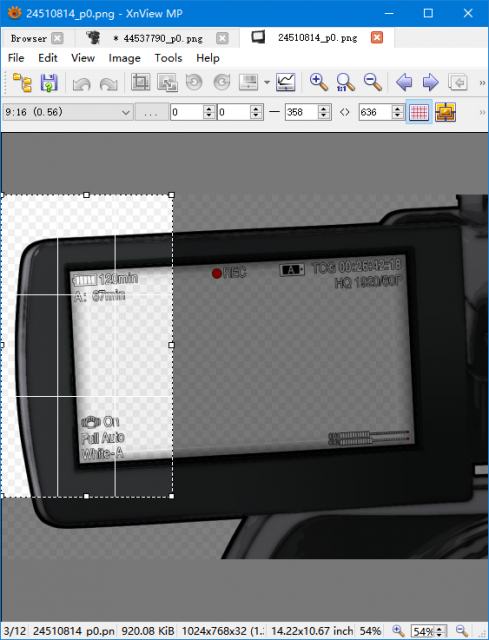
Task: Minimize the XnView MP window
Action: pyautogui.click(x=389, y=13)
